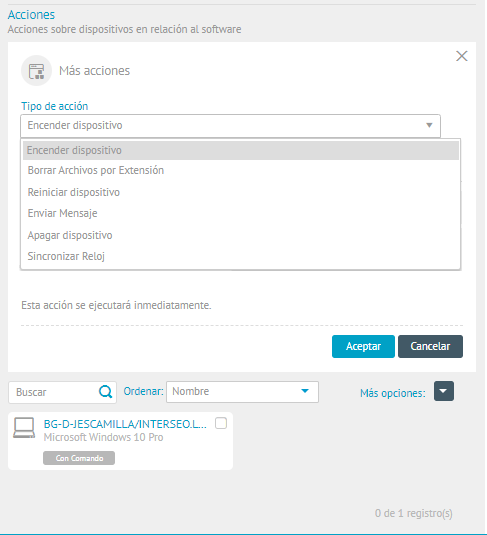The width and height of the screenshot is (487, 535).
Task: Close the Más acciones dialog
Action: point(462,56)
